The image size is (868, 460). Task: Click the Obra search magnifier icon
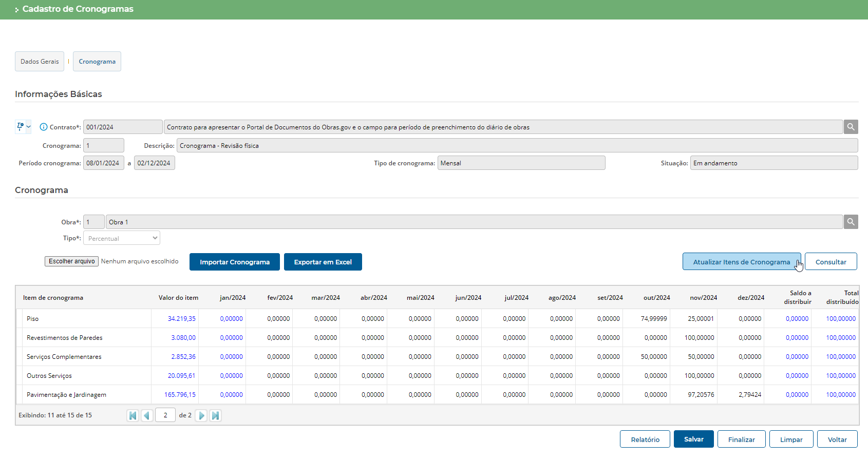851,222
